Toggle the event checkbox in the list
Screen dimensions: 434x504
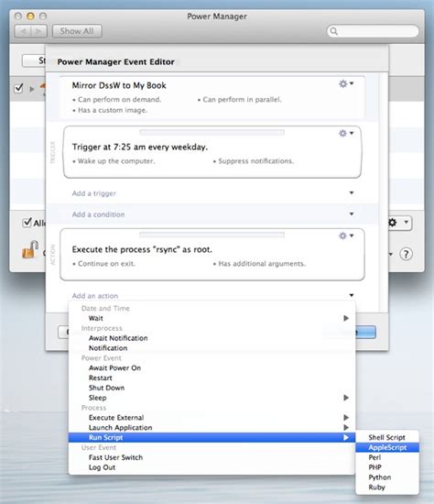tap(18, 88)
